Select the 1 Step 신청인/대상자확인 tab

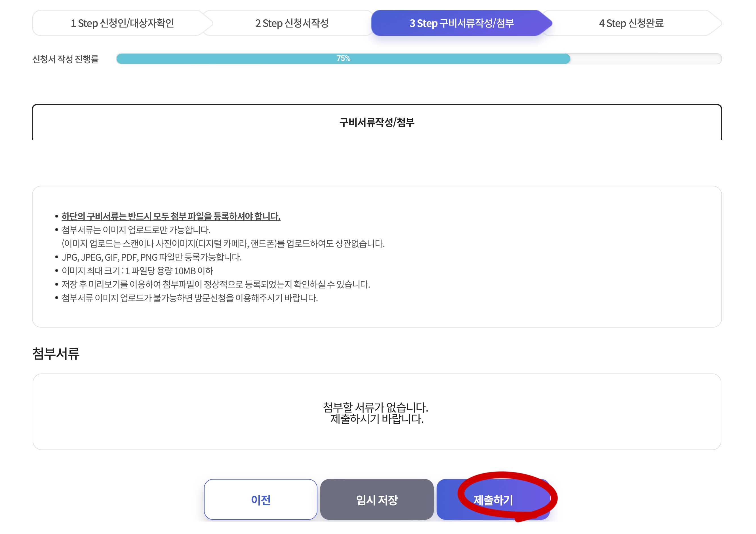(x=123, y=23)
